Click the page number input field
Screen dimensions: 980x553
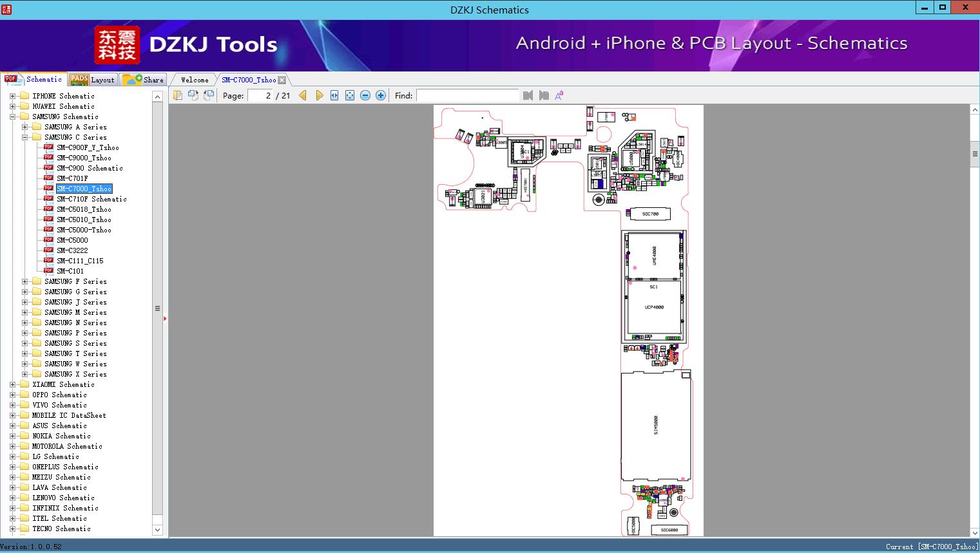click(260, 95)
